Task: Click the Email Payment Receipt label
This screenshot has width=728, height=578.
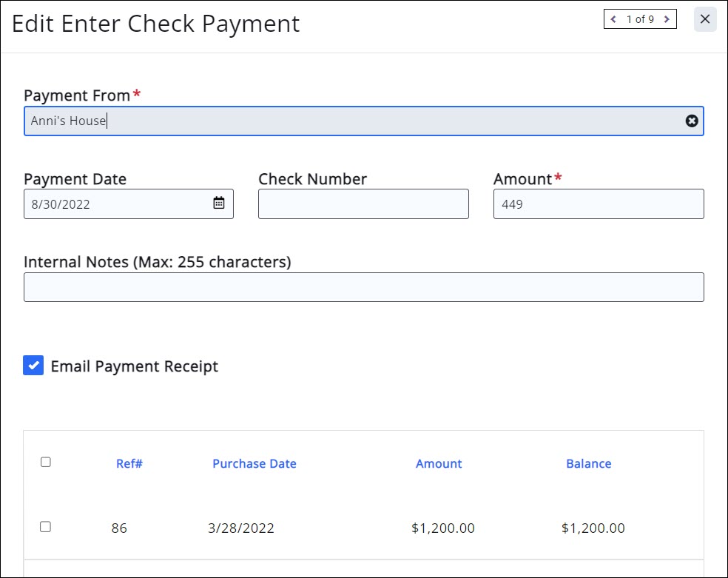Action: pos(135,366)
